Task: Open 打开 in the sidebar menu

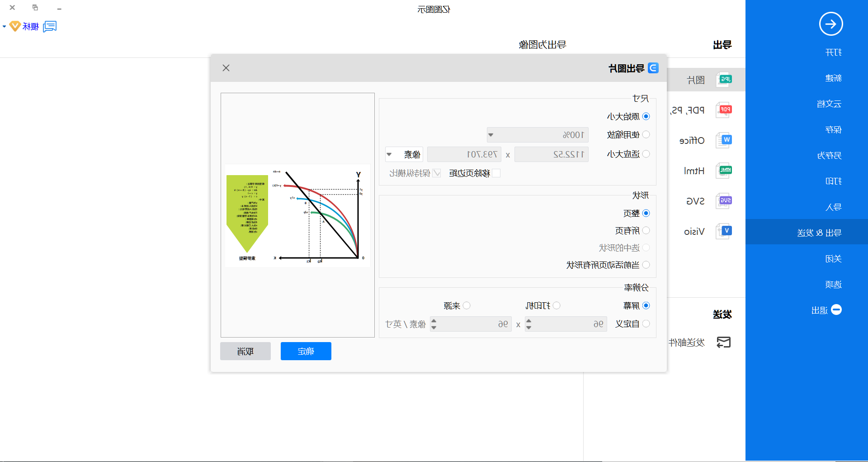Action: [x=833, y=52]
